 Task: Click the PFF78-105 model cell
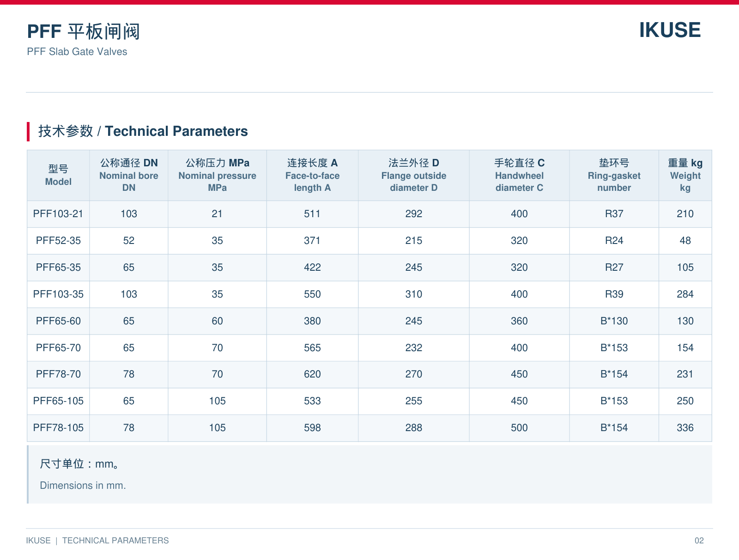(x=58, y=428)
